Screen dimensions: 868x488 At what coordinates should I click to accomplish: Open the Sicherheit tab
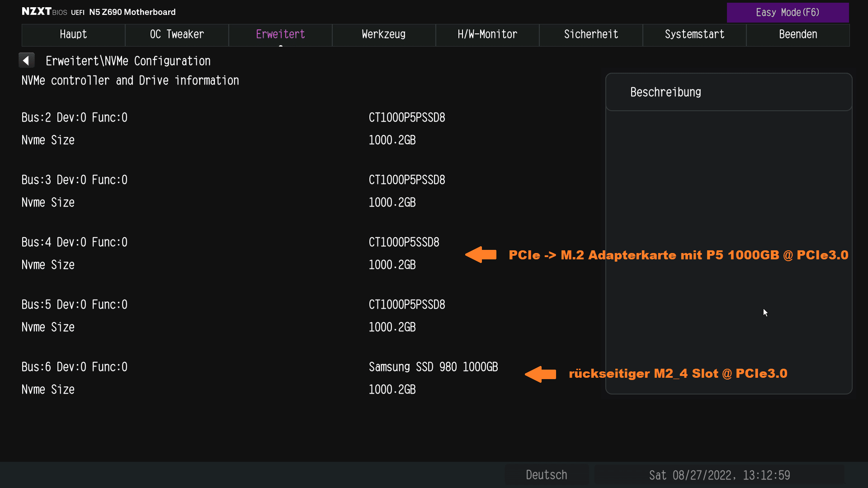591,35
